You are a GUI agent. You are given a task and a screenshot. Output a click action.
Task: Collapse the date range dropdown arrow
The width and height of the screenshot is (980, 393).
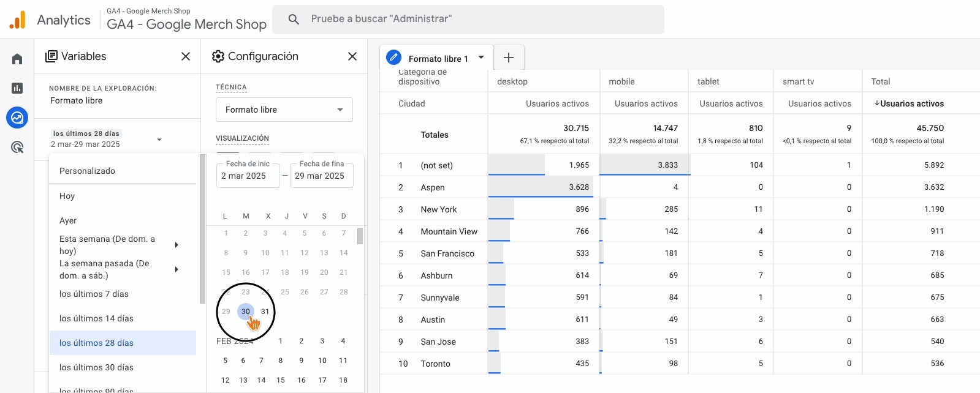tap(159, 140)
